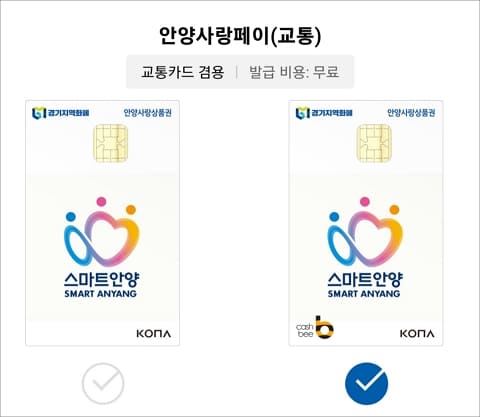Click 경기지역화폐 logo on right card
The height and width of the screenshot is (417, 480).
[324, 113]
